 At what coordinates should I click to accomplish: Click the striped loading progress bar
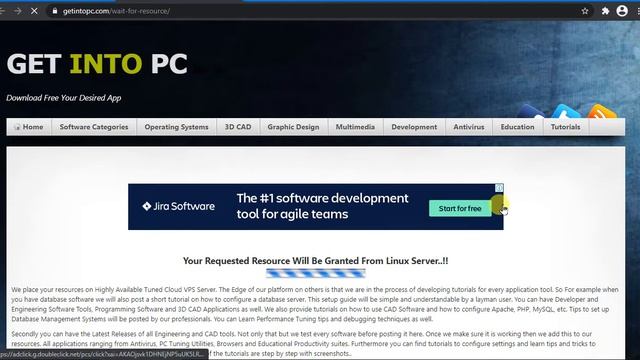click(x=316, y=273)
